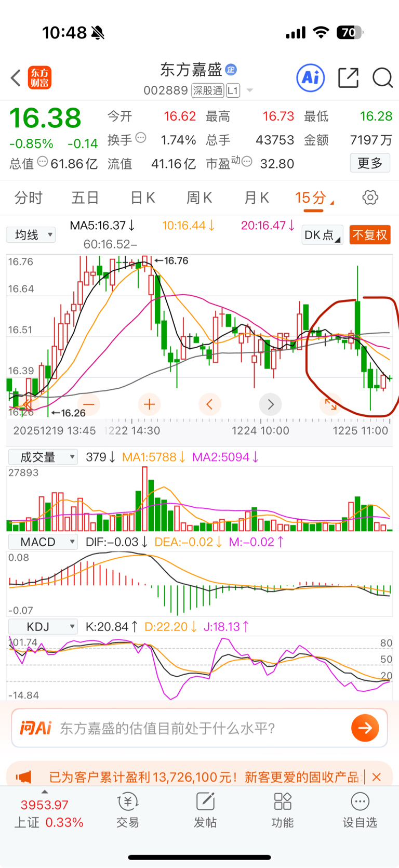Tap the volume bar chart
This screenshot has width=399, height=868.
click(x=199, y=499)
